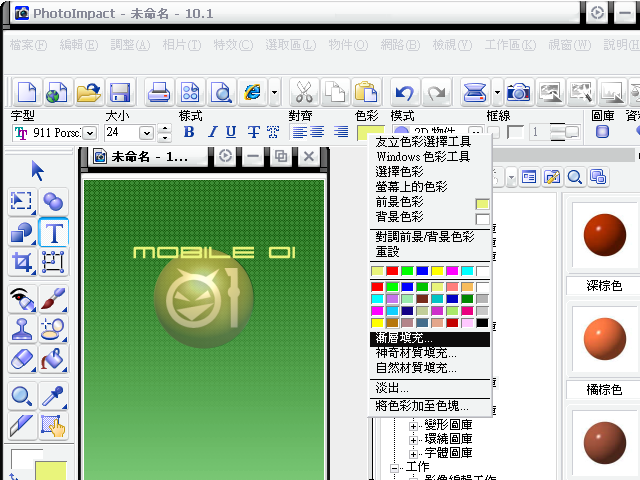Choose 淡出... menu entry
The height and width of the screenshot is (480, 640).
point(430,388)
